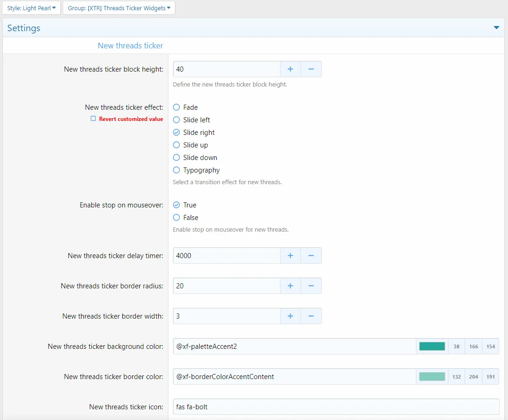Increase new threads ticker block height
Screen dimensions: 508x420
pos(290,69)
